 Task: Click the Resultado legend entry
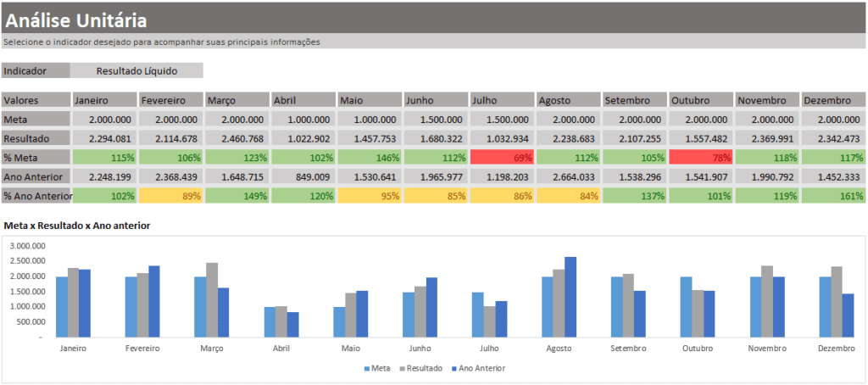pos(420,368)
